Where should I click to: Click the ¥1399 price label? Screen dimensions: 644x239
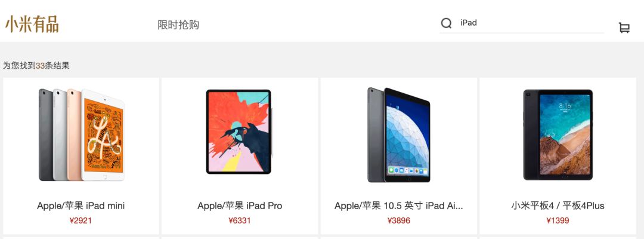558,220
